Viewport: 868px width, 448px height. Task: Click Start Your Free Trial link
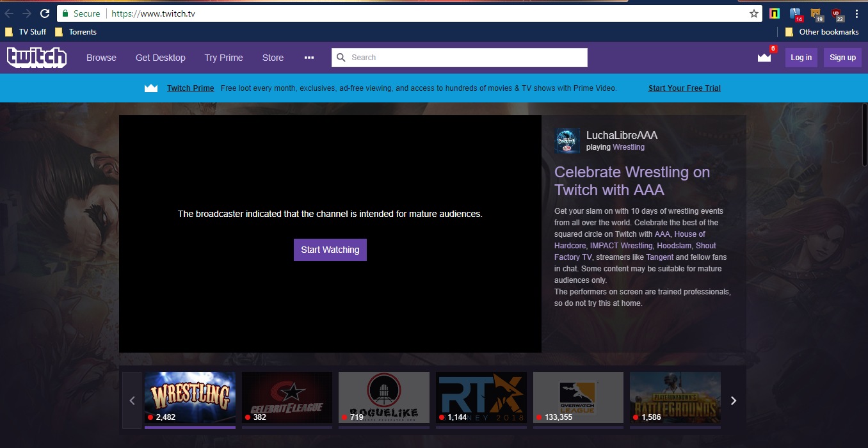(684, 88)
